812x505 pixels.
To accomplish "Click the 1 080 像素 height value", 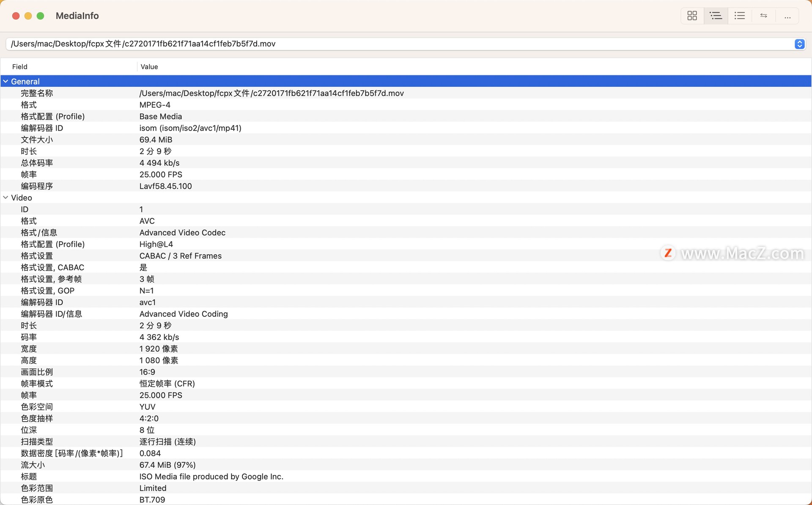I will coord(159,360).
